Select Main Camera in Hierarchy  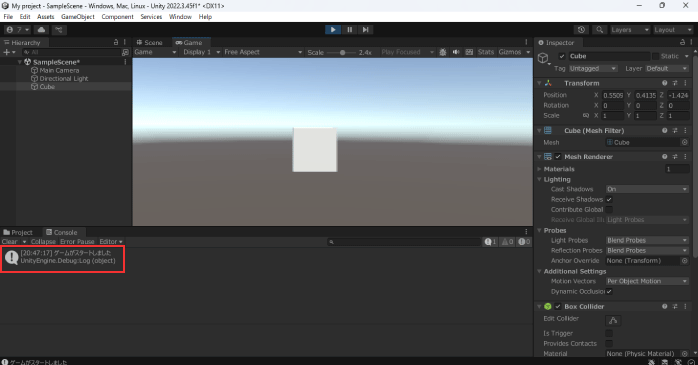tap(59, 70)
